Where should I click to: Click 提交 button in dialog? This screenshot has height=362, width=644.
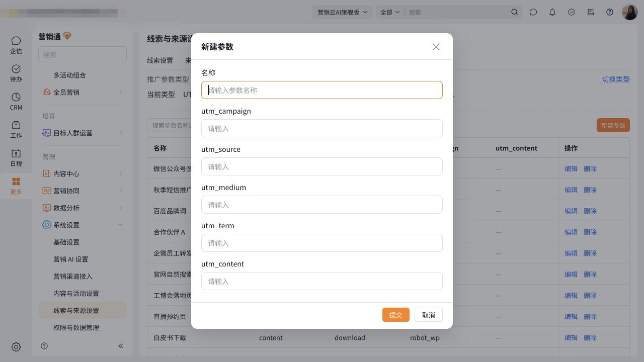click(396, 315)
